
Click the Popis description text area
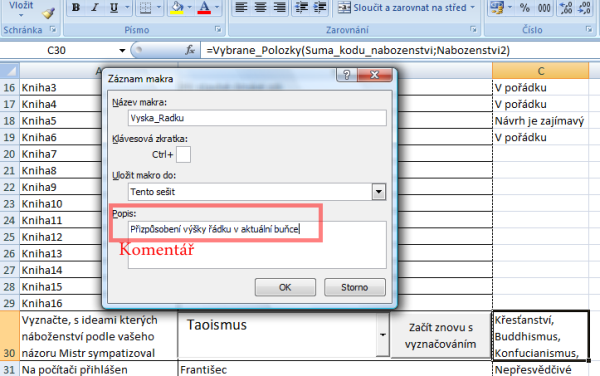coord(257,245)
